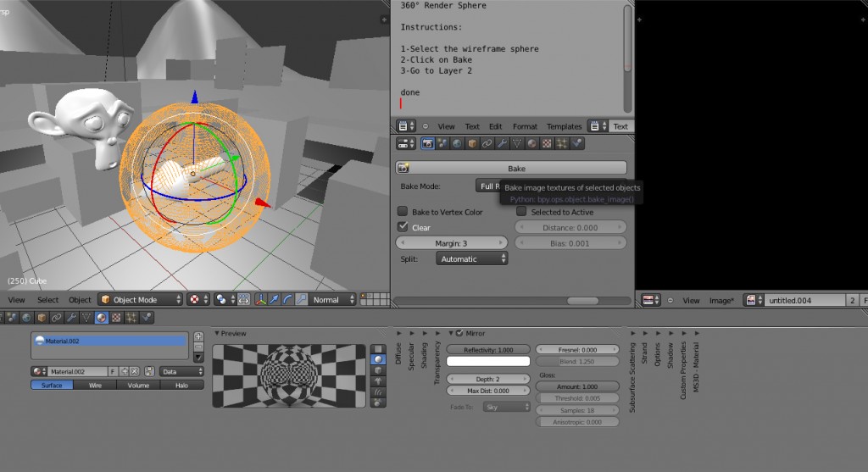Toggle the Mirror panel checkbox
Image resolution: width=868 pixels, height=472 pixels.
point(459,333)
